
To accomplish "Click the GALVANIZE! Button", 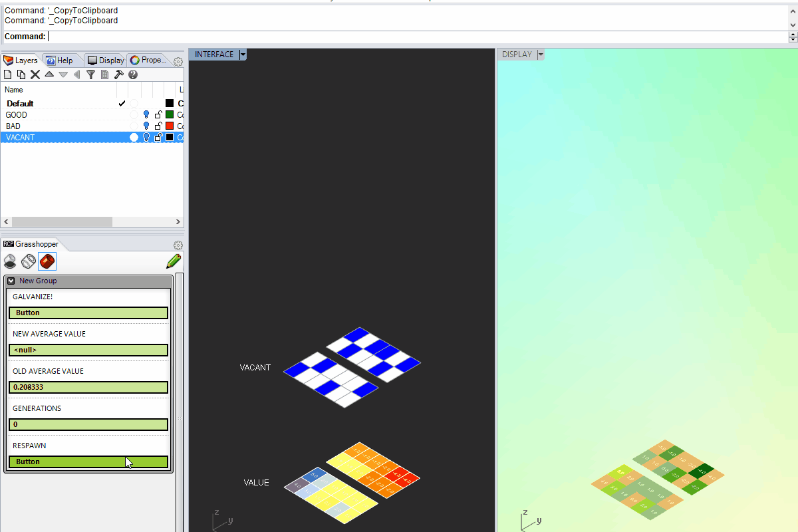I will [88, 313].
